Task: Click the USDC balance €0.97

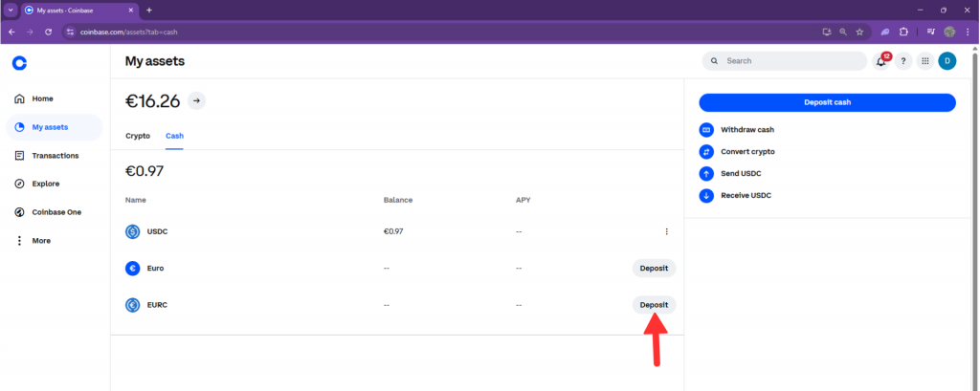Action: (393, 231)
